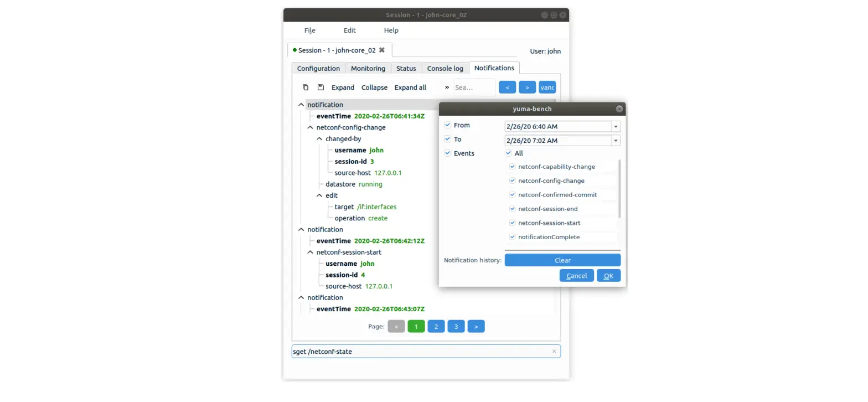Viewport: 868px width, 402px height.
Task: Open the To date dropdown arrow
Action: (616, 141)
